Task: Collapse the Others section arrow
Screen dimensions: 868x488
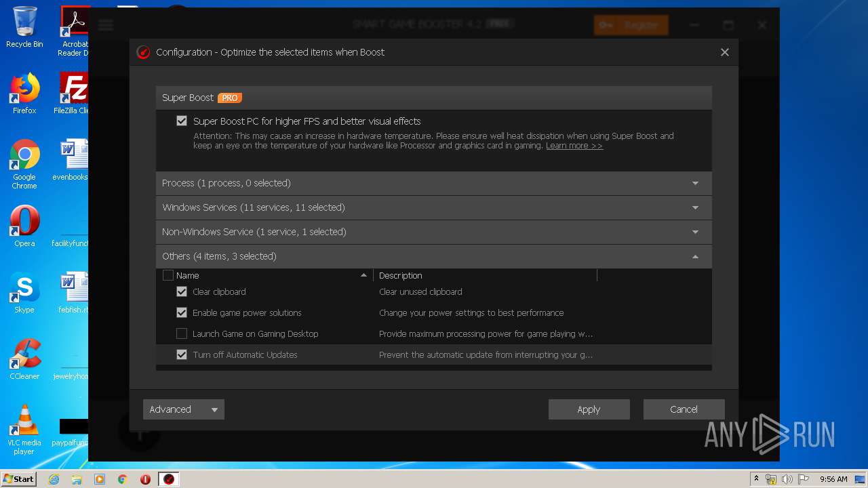Action: (695, 257)
